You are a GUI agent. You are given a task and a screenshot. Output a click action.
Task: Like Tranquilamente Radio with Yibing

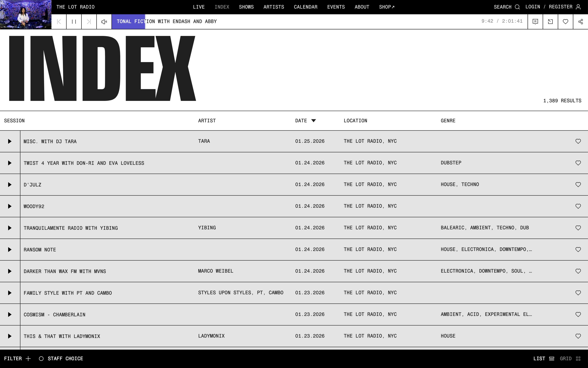tap(578, 228)
